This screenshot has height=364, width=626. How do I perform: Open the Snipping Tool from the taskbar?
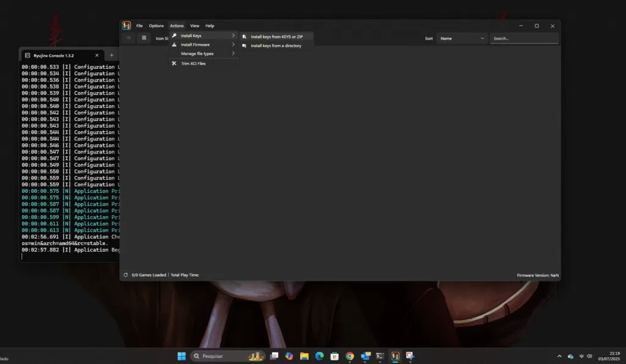point(410,356)
